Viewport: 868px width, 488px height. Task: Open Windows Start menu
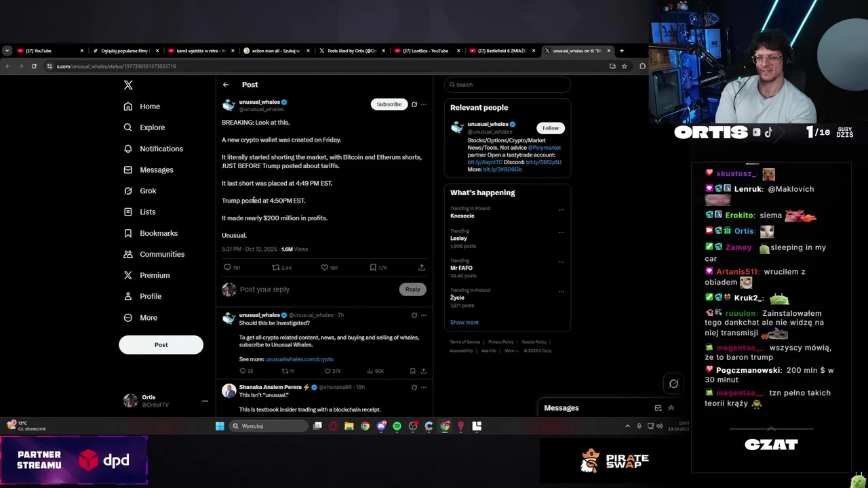[220, 426]
